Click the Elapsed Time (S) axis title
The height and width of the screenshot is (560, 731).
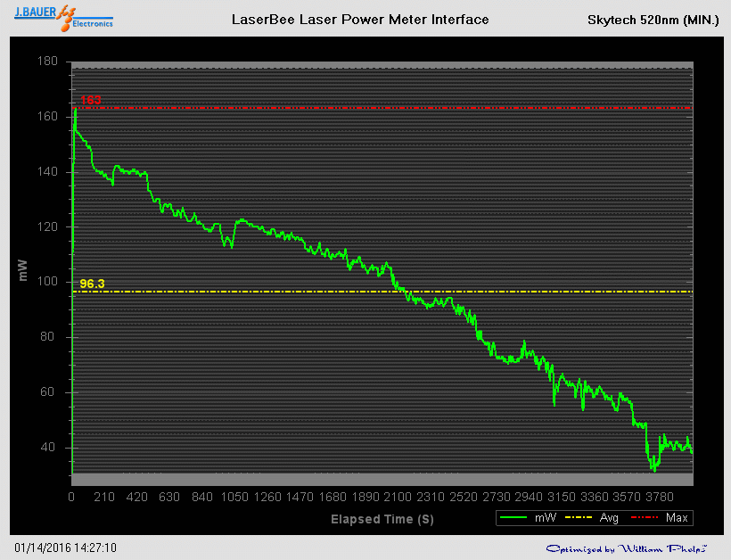coord(382,518)
